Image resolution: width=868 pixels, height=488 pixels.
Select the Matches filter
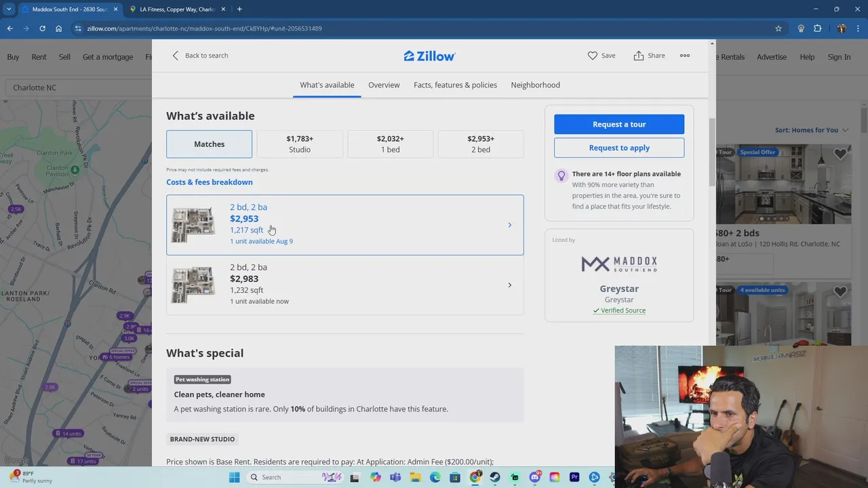click(209, 144)
